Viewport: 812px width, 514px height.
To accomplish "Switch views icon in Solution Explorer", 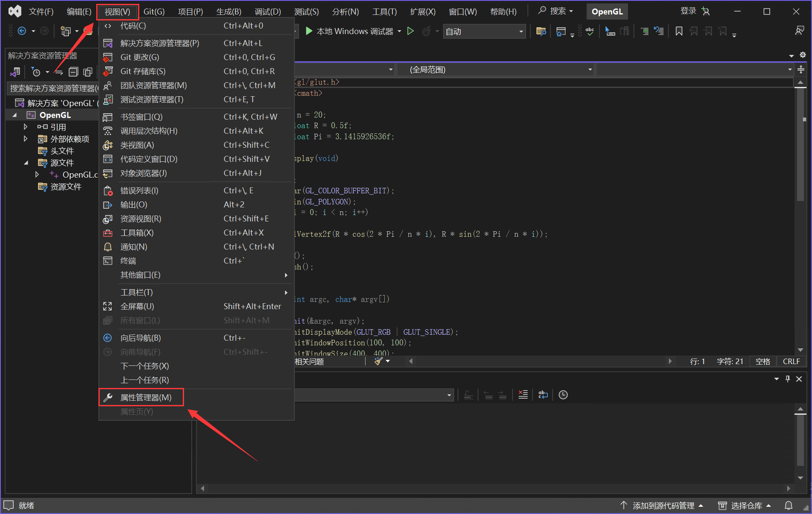I will pyautogui.click(x=15, y=72).
